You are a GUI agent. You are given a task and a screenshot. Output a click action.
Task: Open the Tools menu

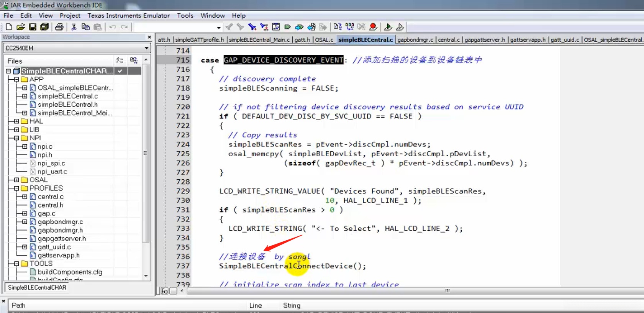[185, 15]
